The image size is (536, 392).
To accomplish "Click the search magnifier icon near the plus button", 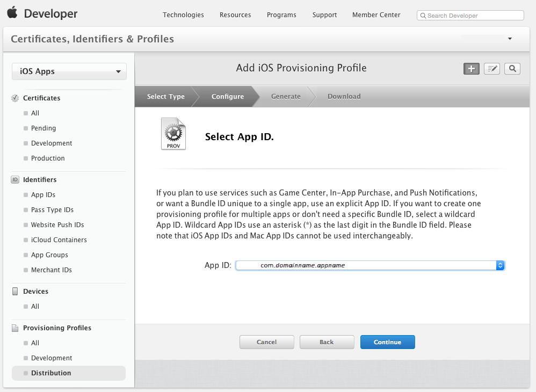I will 512,68.
